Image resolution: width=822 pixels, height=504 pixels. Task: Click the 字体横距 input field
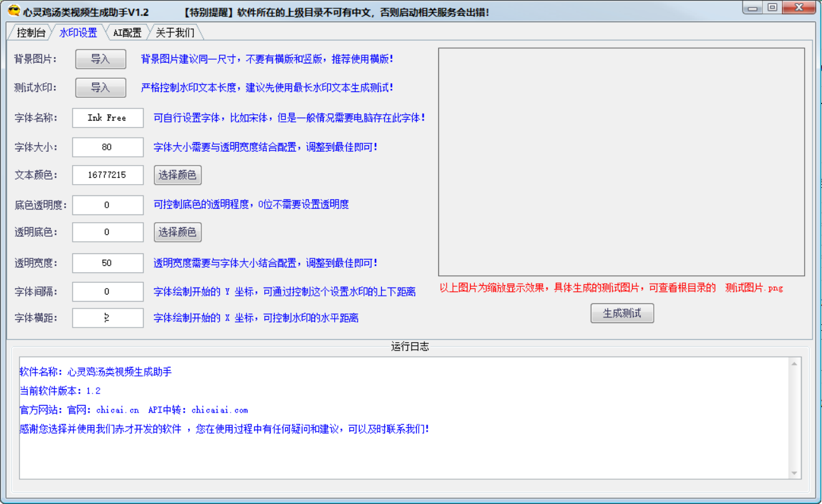(x=108, y=318)
